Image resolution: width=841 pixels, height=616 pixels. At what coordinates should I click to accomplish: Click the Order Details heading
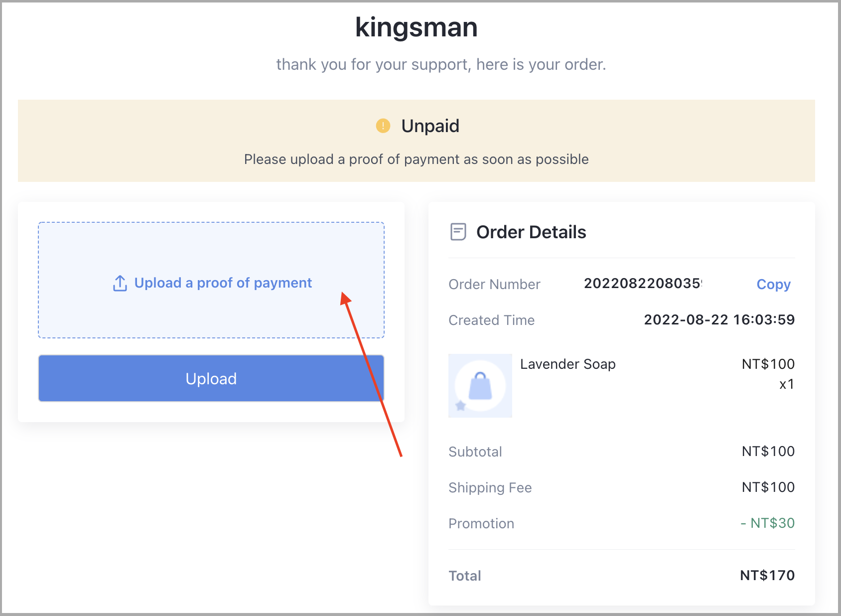531,232
